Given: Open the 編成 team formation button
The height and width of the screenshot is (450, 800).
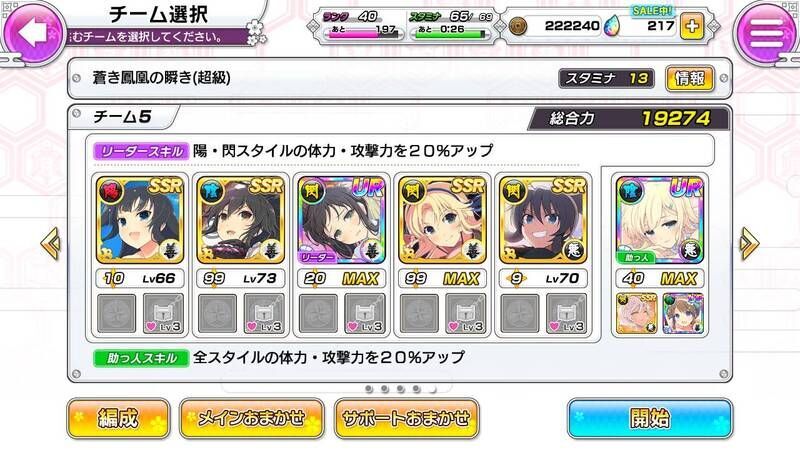Looking at the screenshot, I should (x=118, y=419).
